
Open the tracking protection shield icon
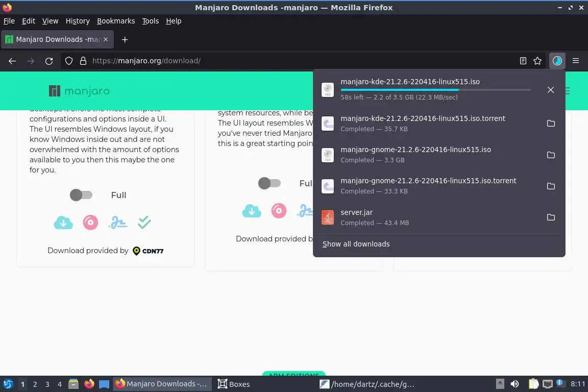68,61
